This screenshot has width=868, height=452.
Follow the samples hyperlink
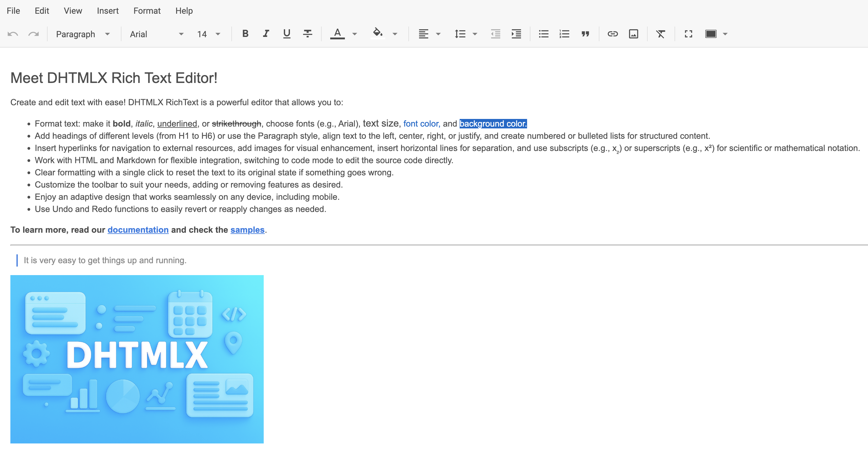pos(247,230)
